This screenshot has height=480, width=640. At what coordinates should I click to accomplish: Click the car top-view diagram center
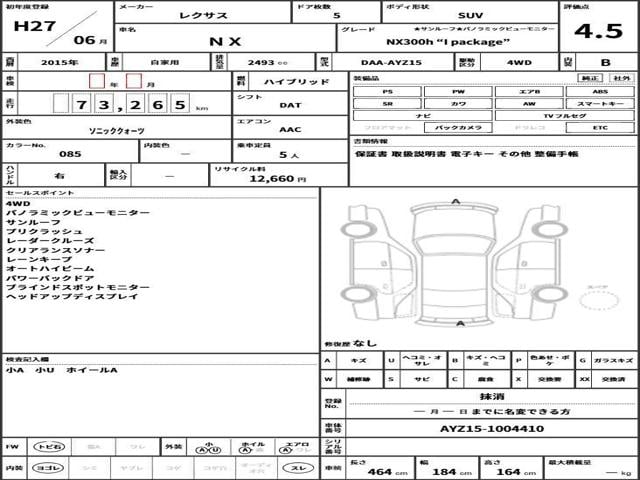(x=456, y=263)
